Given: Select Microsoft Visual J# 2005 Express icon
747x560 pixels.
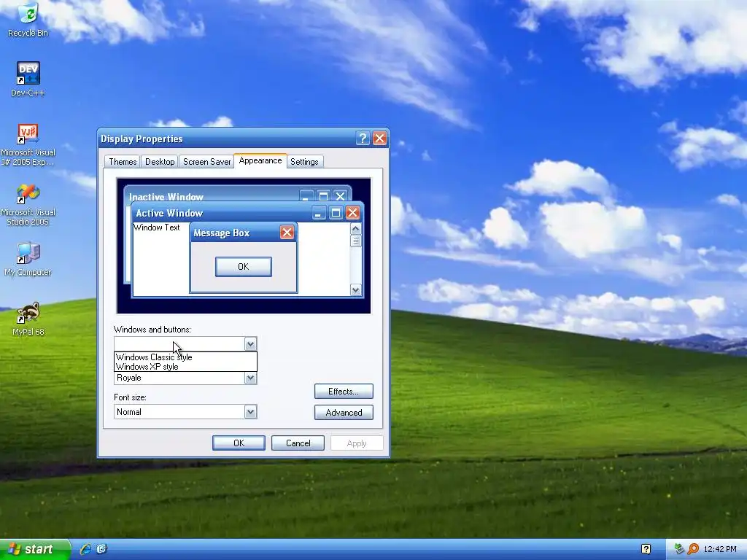Looking at the screenshot, I should [28, 145].
